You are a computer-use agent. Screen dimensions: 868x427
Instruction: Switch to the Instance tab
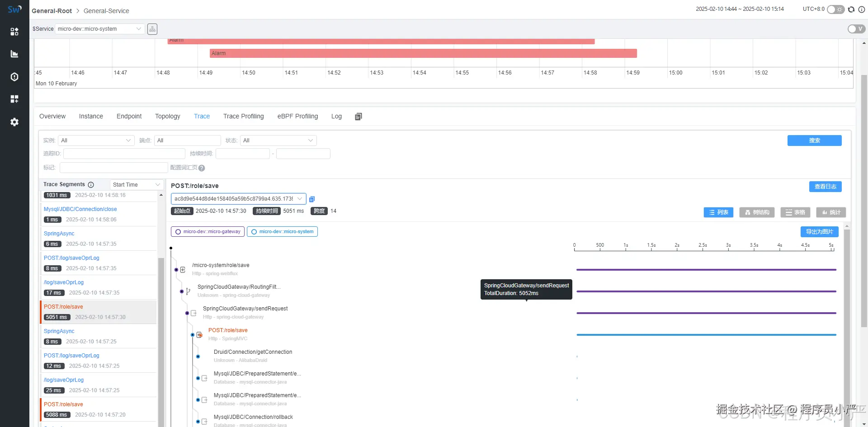(91, 117)
